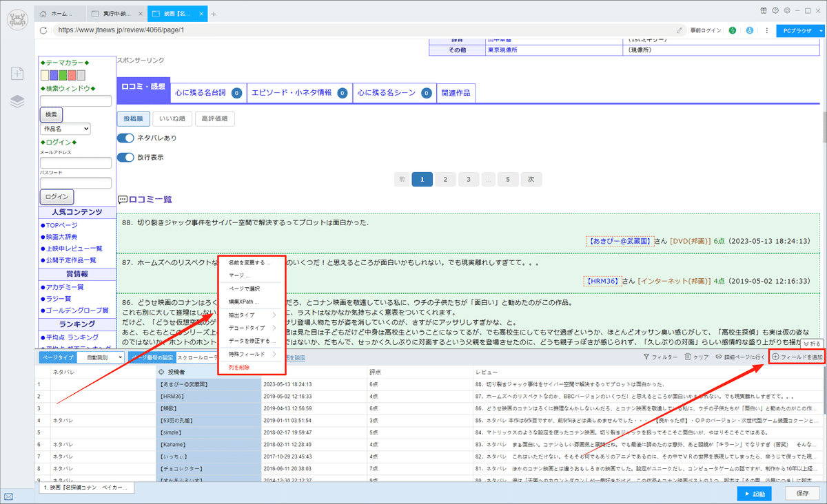The image size is (827, 504).
Task: Click the フィルター funnel button
Action: (660, 357)
